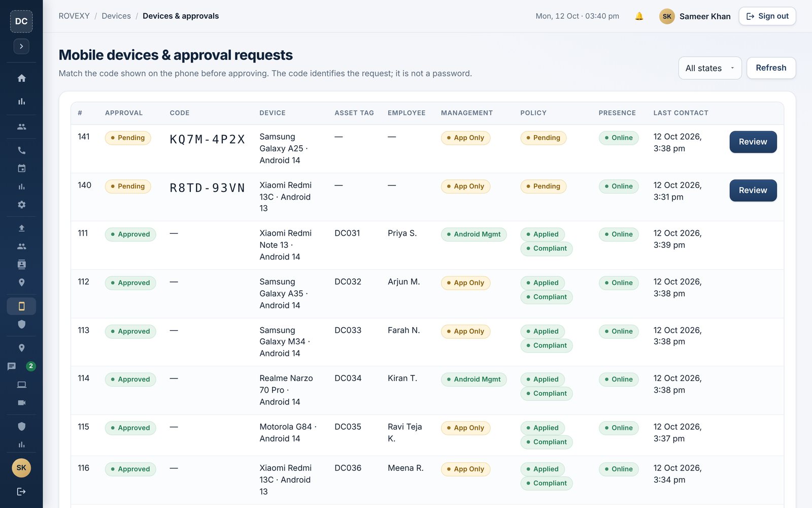This screenshot has width=812, height=508.
Task: Review request 141 for Samsung Galaxy A25
Action: (x=753, y=142)
